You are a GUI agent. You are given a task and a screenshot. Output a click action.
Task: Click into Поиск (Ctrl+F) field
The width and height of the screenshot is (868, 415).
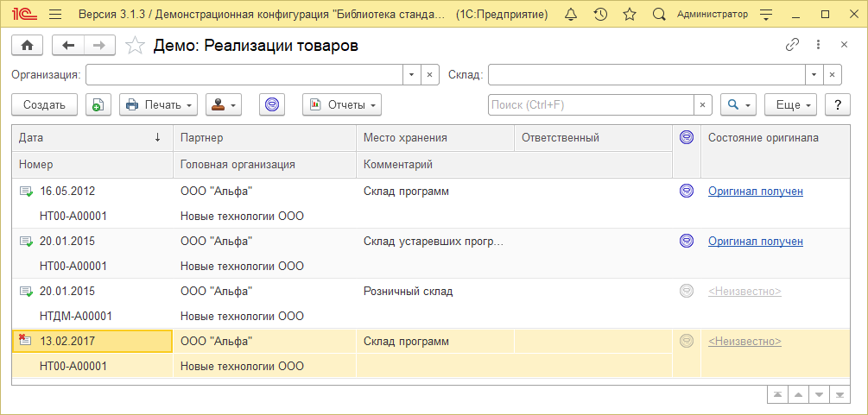(x=591, y=104)
